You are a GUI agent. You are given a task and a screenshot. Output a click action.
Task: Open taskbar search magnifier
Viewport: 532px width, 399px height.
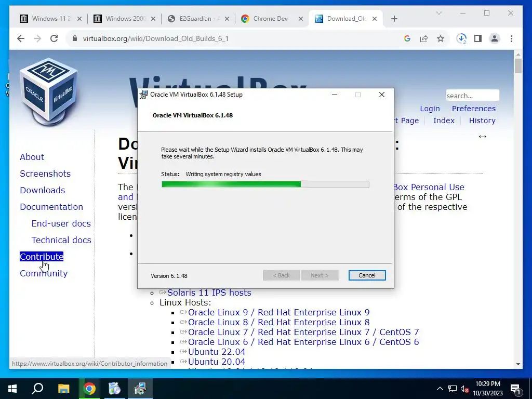tap(37, 389)
